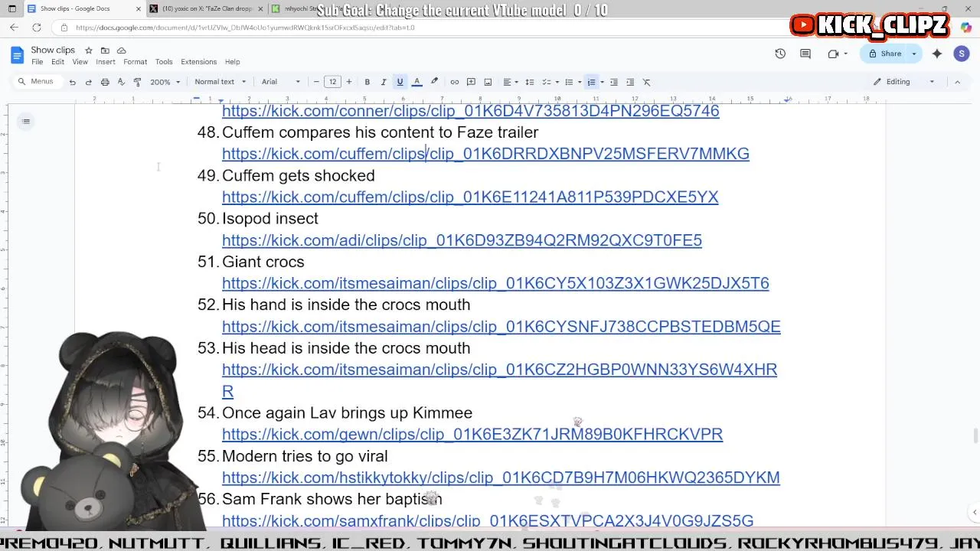Click the browser Back arrow

14,28
